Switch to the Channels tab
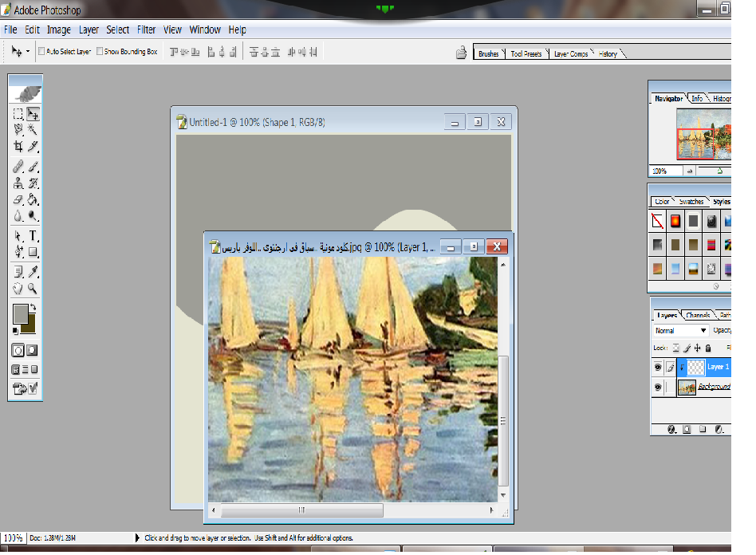Viewport: 756px width, 555px height. point(698,316)
